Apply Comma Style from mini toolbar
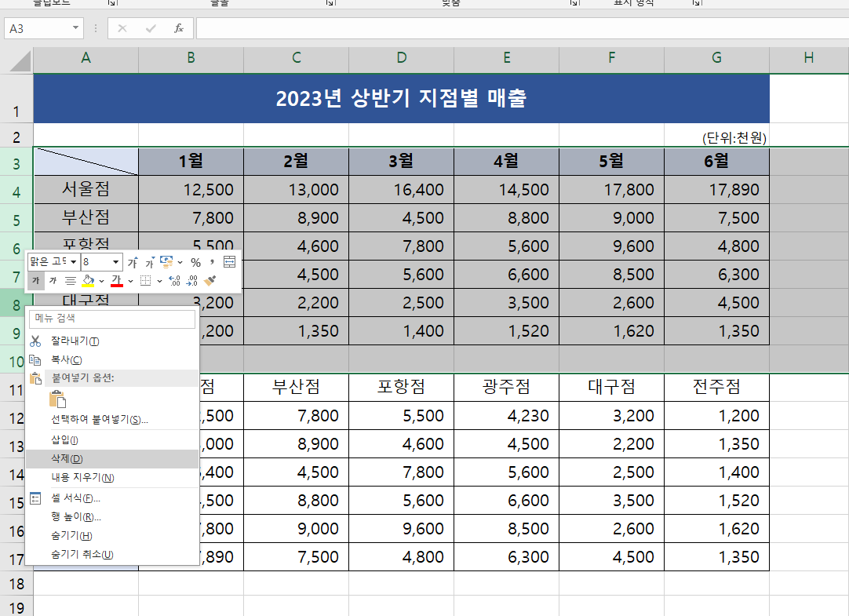849x616 pixels. point(212,263)
